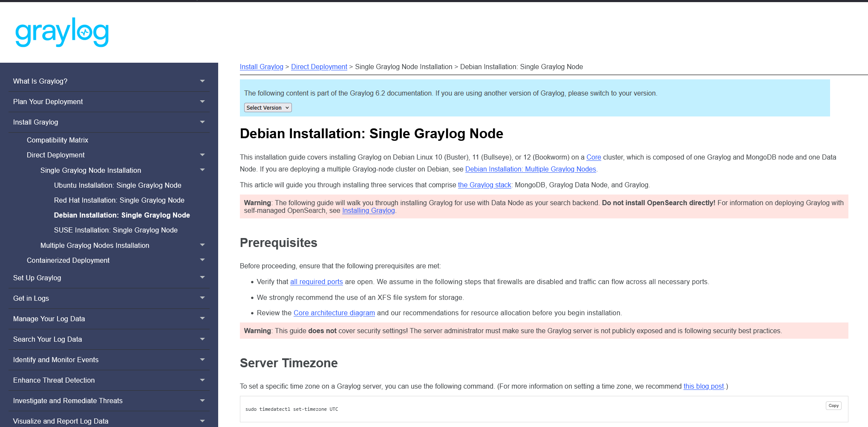Screen dimensions: 868x427
Task: Expand the Get in Logs arrow
Action: coord(202,298)
